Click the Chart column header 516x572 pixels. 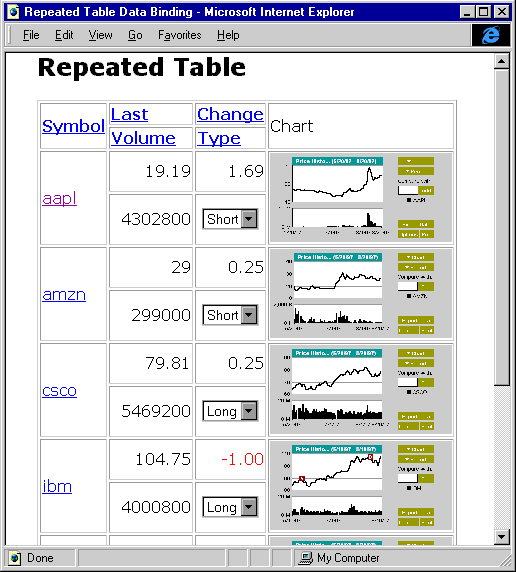(x=292, y=126)
